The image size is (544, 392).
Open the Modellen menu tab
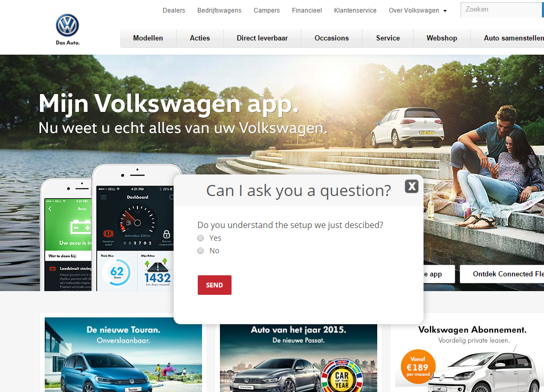click(x=148, y=38)
